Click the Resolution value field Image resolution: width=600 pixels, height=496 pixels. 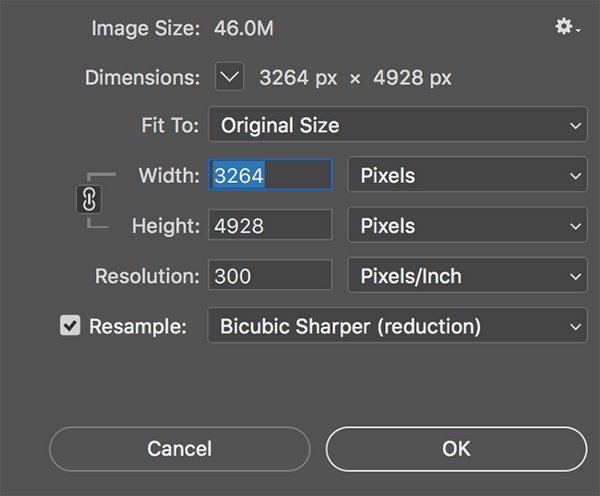270,276
